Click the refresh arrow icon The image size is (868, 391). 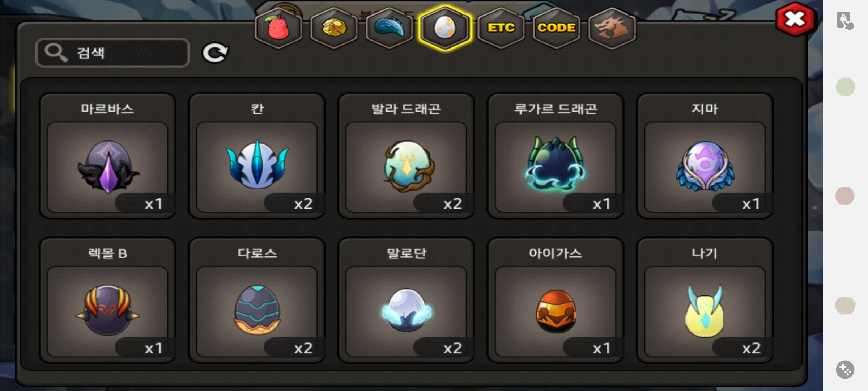[x=215, y=53]
